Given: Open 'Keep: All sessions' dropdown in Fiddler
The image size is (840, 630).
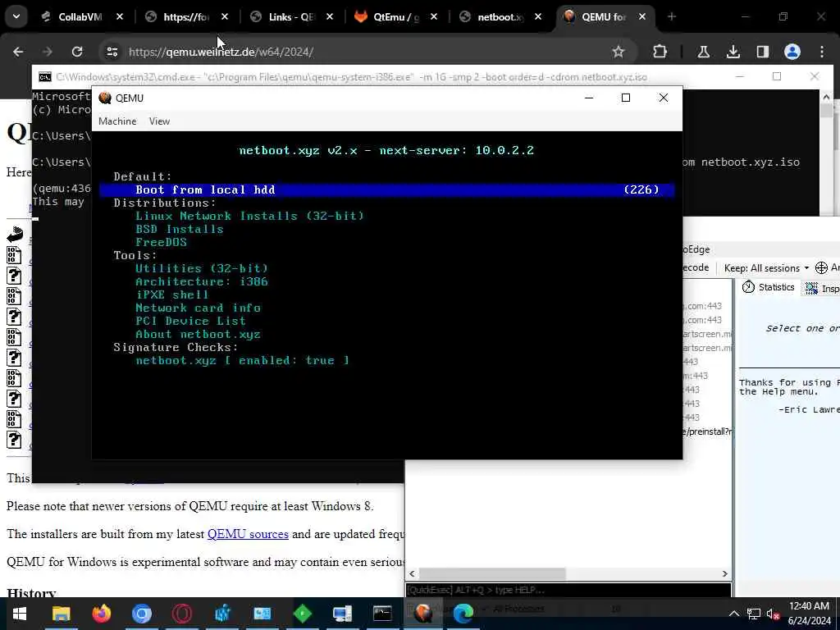Looking at the screenshot, I should click(766, 268).
